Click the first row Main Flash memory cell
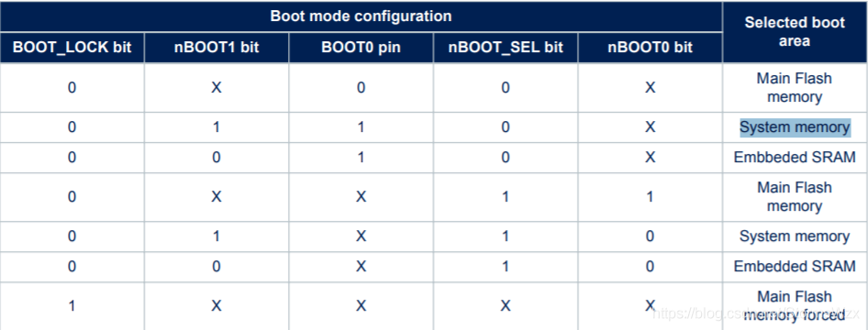The width and height of the screenshot is (868, 330). (795, 87)
